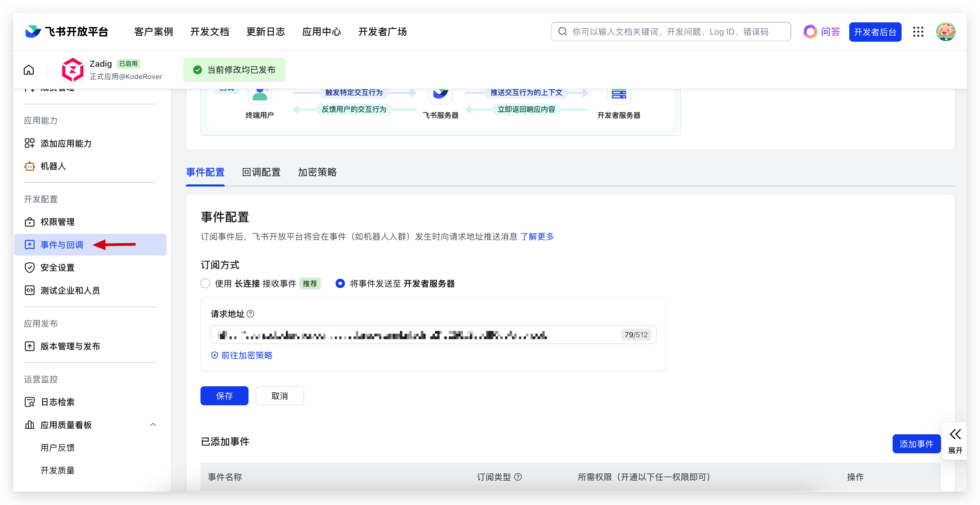Switch to the 回调配置 tab
Screen dimensions: 980x505
261,172
